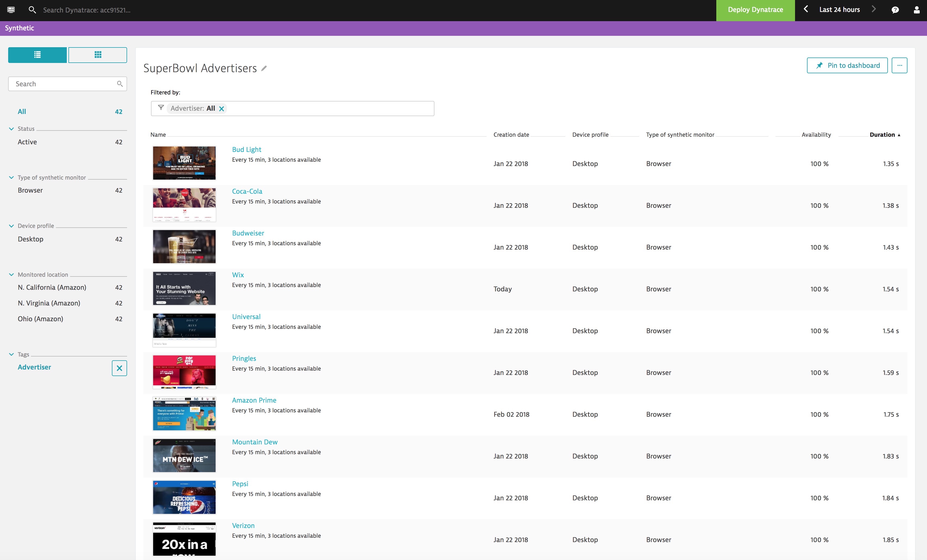Click the Synthetic breadcrumb in purple bar
Screen dimensions: 927x560
click(20, 28)
